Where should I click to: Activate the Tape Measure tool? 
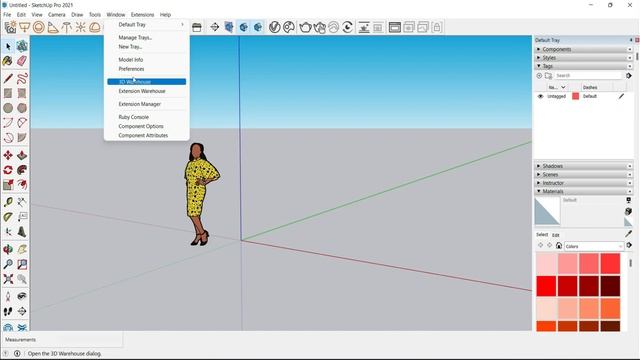click(8, 202)
